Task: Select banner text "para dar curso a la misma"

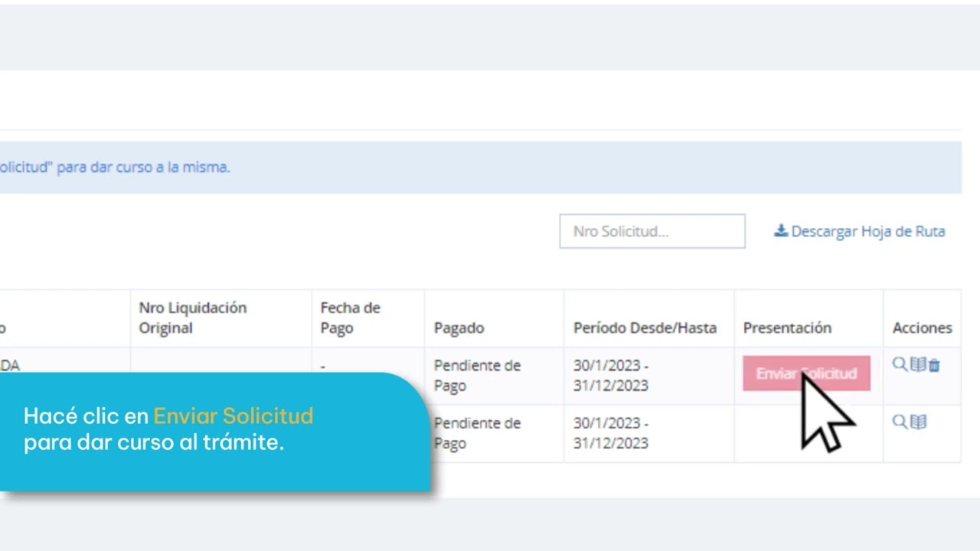Action: coord(143,167)
